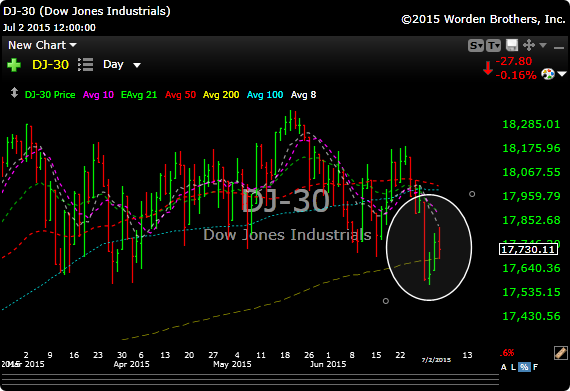Select the yellow DJ-30 symbol field
The height and width of the screenshot is (391, 570).
point(50,65)
